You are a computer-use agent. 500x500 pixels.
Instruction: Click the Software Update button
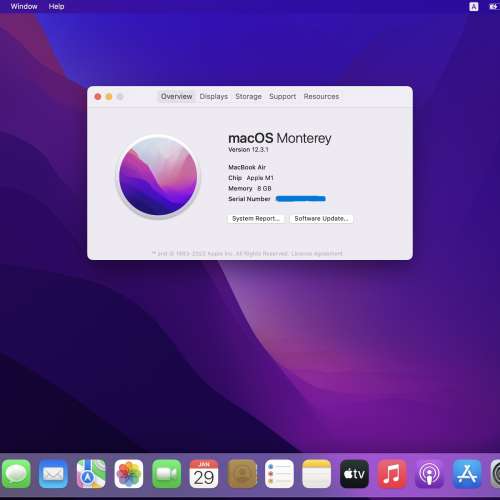tap(321, 219)
